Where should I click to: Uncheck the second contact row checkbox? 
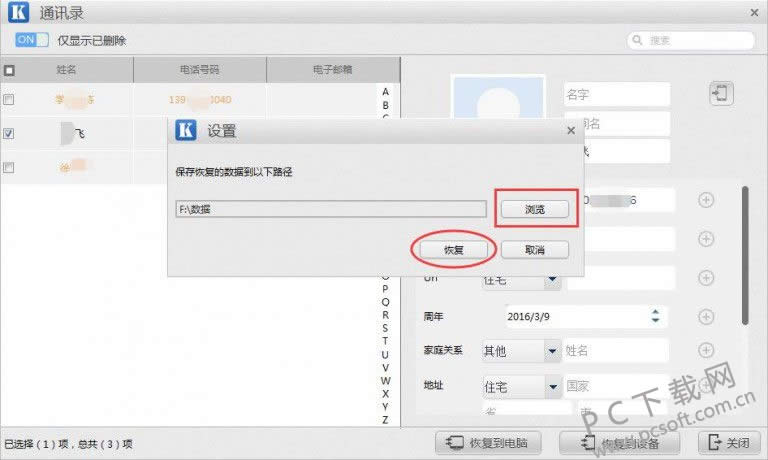tap(9, 132)
